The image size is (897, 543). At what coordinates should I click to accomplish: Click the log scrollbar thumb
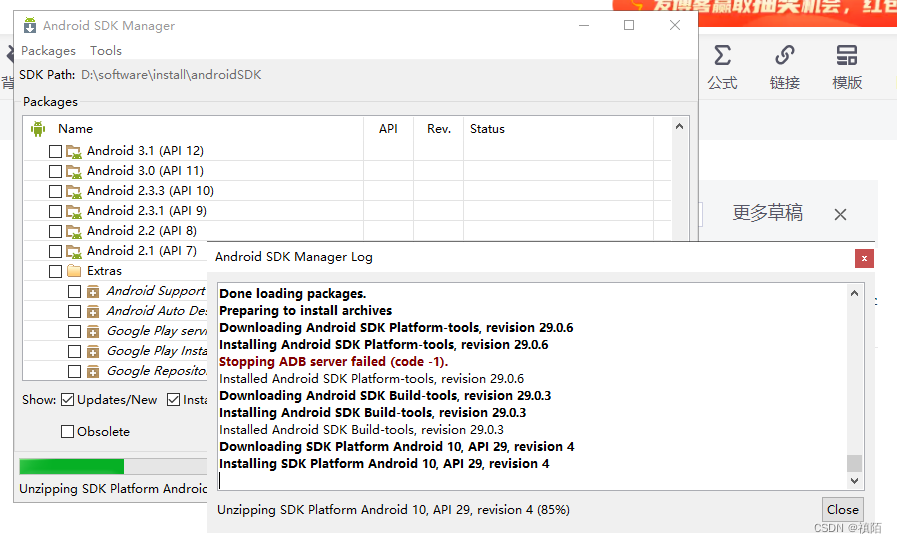pyautogui.click(x=854, y=462)
